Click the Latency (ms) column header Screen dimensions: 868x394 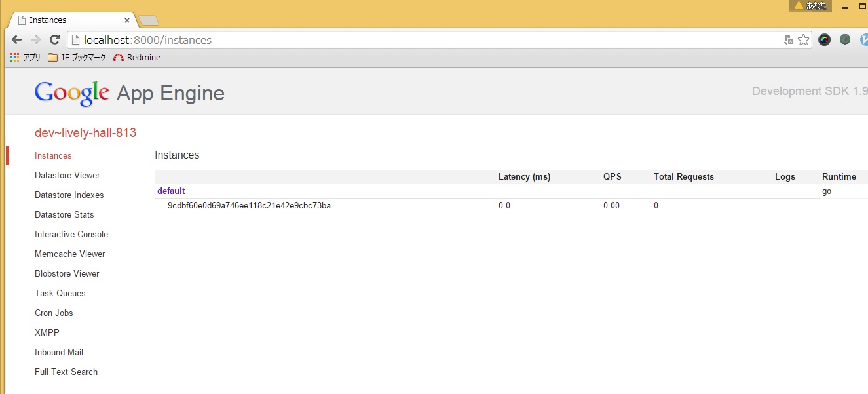524,177
